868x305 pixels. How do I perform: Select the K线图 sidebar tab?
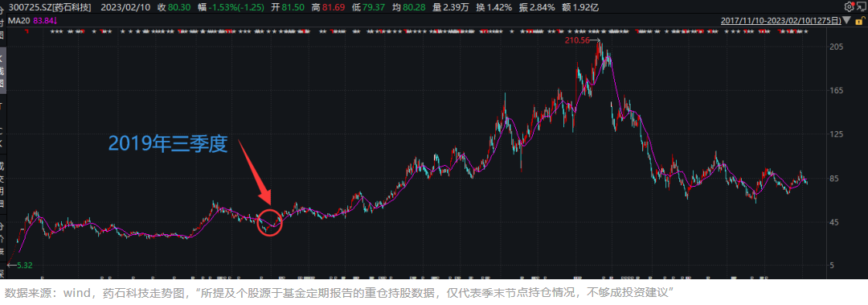pos(2,72)
